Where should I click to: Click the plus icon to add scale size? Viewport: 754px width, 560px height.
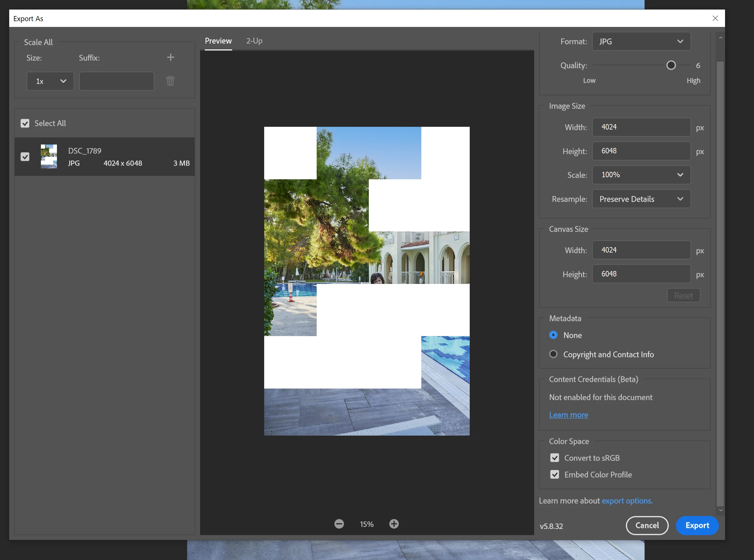point(170,57)
